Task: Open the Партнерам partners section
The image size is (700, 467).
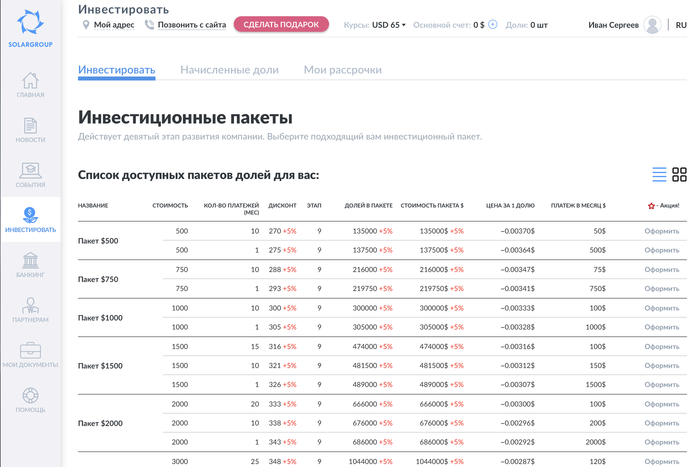Action: [30, 308]
